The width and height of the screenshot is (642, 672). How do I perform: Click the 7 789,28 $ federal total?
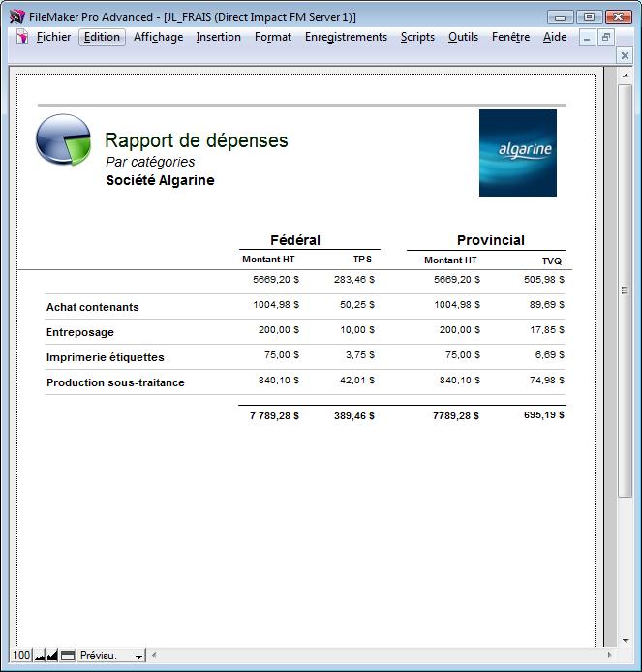275,416
